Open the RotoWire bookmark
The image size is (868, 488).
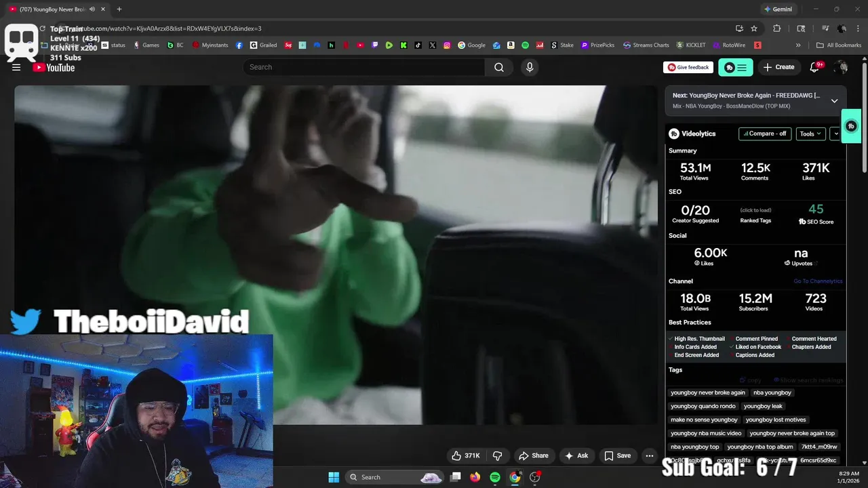(x=729, y=45)
